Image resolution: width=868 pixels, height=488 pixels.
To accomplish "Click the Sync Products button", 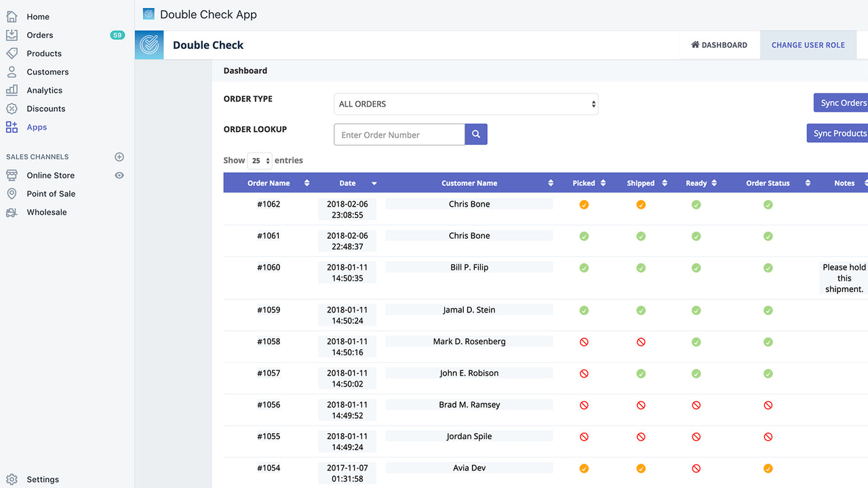I will (841, 133).
